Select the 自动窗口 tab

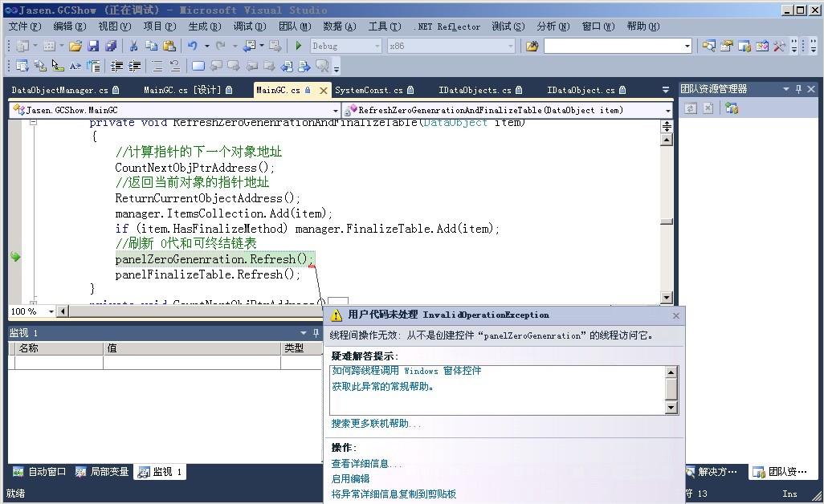[x=40, y=472]
